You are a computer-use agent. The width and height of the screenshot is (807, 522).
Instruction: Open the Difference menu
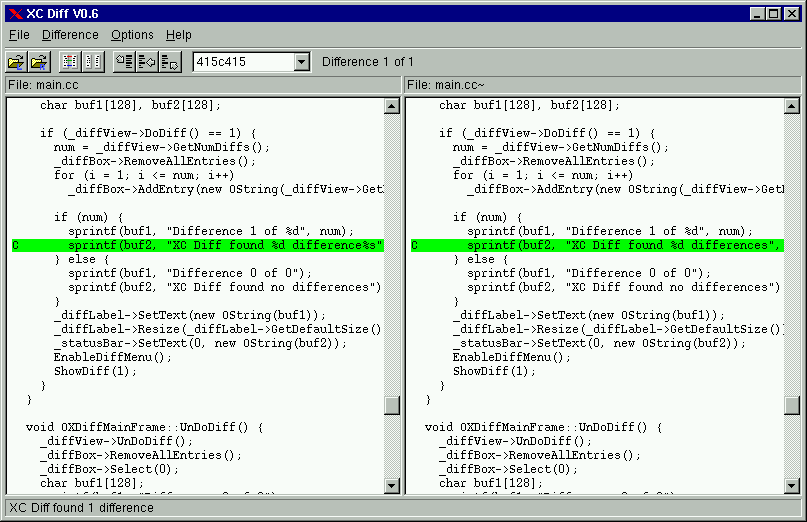coord(70,35)
